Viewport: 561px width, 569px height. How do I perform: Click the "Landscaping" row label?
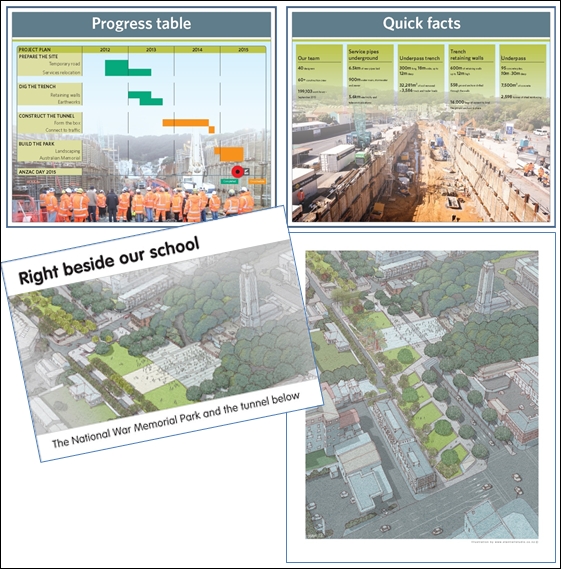(67, 151)
